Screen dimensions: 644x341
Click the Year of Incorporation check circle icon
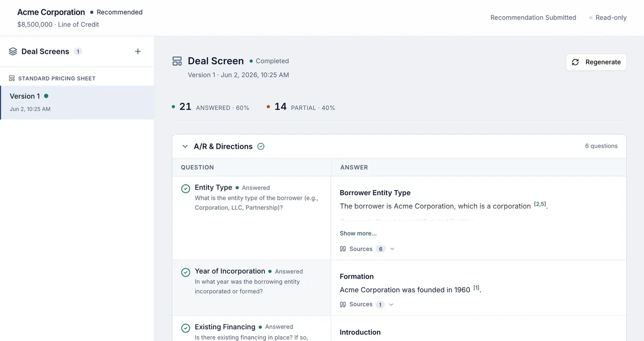186,272
